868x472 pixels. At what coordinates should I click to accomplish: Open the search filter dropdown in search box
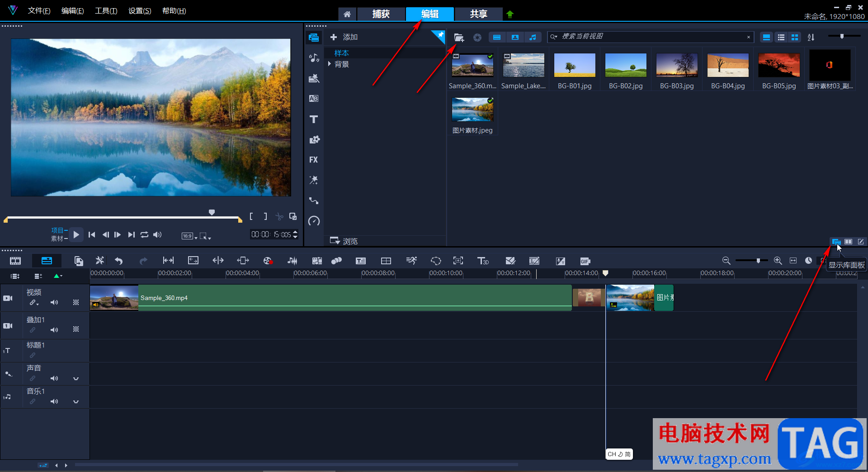(554, 37)
